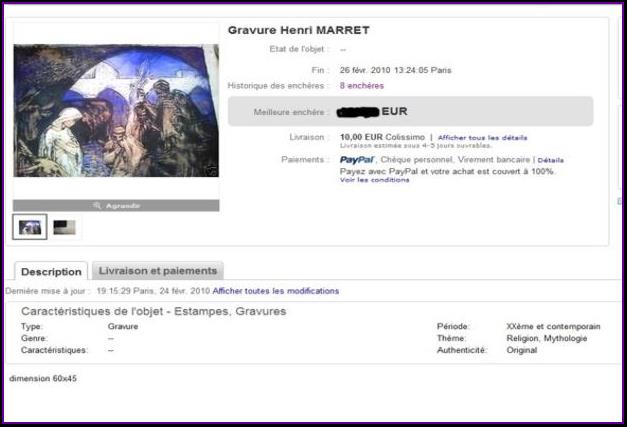The width and height of the screenshot is (627, 427).
Task: Click the PayPal logo
Action: click(x=357, y=160)
